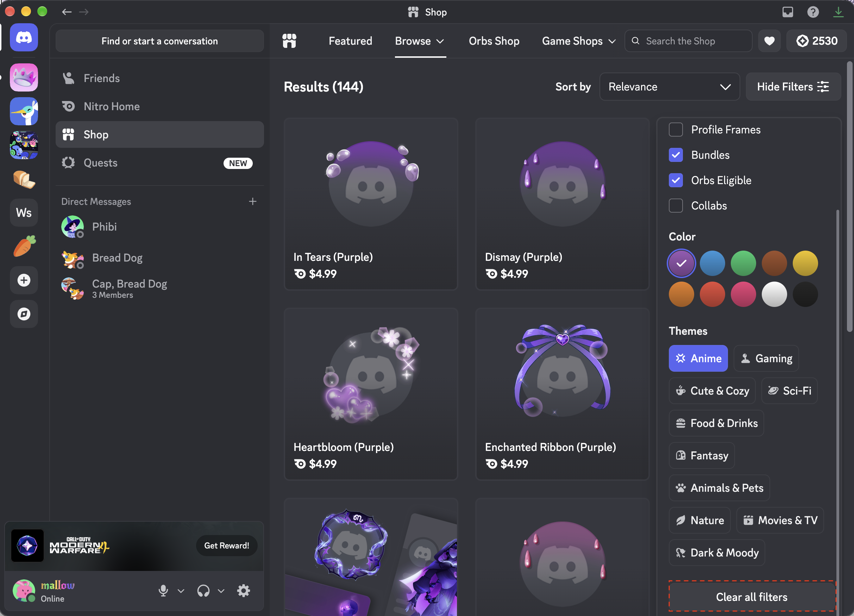Open microphone input options chevron
Viewport: 854px width, 616px height.
pyautogui.click(x=181, y=591)
